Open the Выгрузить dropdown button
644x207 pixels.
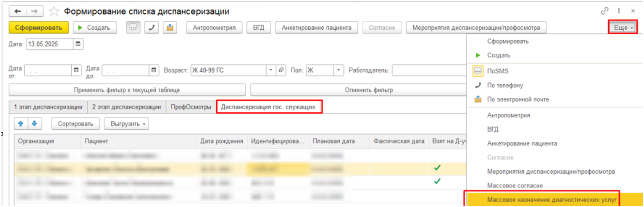[x=126, y=124]
